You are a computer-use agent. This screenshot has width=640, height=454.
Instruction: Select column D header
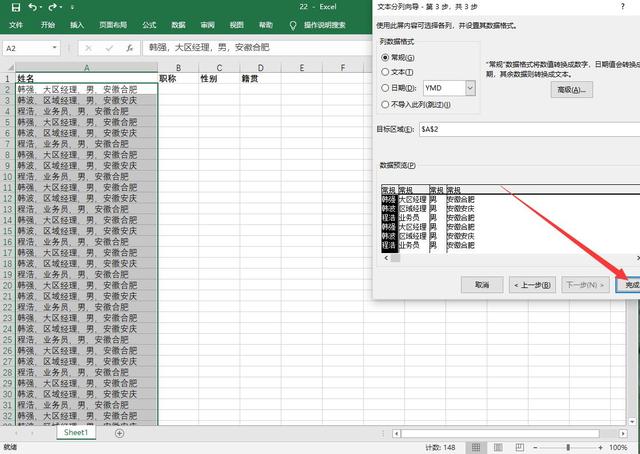coord(260,68)
